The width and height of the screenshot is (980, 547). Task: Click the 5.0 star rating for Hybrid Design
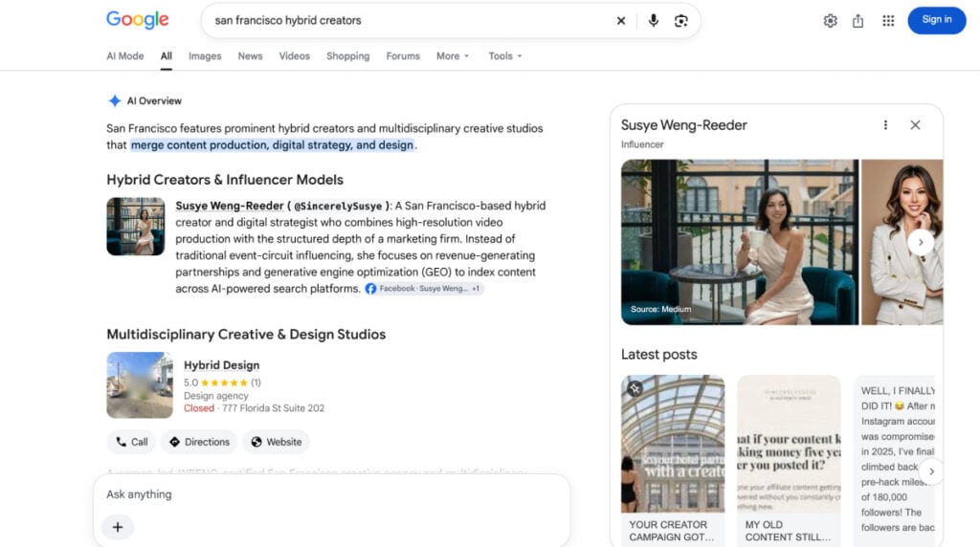click(x=222, y=383)
